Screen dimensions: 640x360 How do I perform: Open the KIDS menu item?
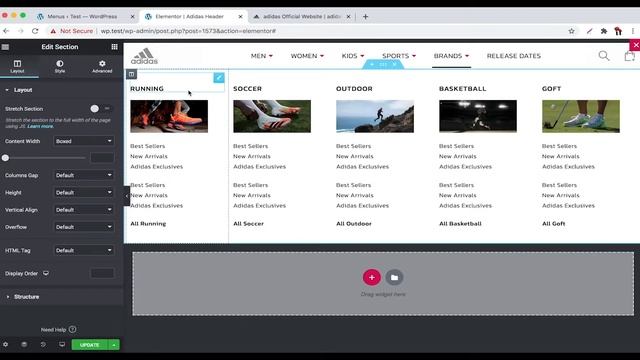[353, 56]
